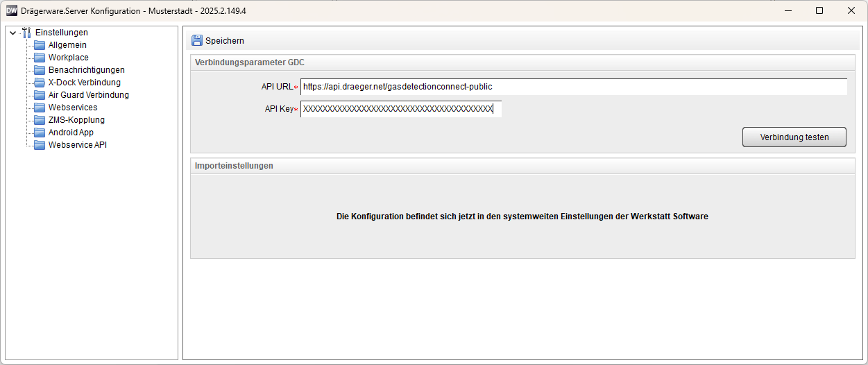Select Einstellungen root label in tree
Viewport: 868px width, 365px height.
(x=62, y=33)
